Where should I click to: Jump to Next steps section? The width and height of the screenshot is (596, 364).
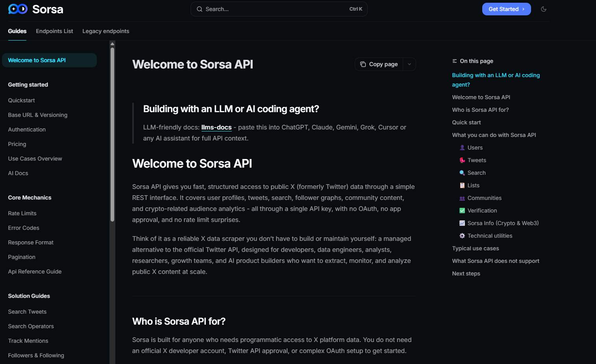466,273
